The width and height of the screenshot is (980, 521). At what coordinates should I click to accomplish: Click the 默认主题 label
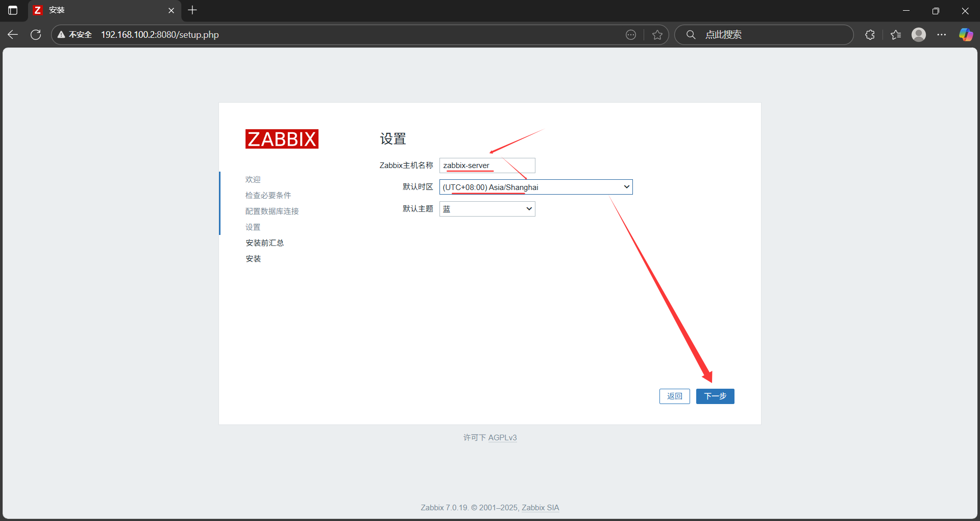(x=418, y=209)
